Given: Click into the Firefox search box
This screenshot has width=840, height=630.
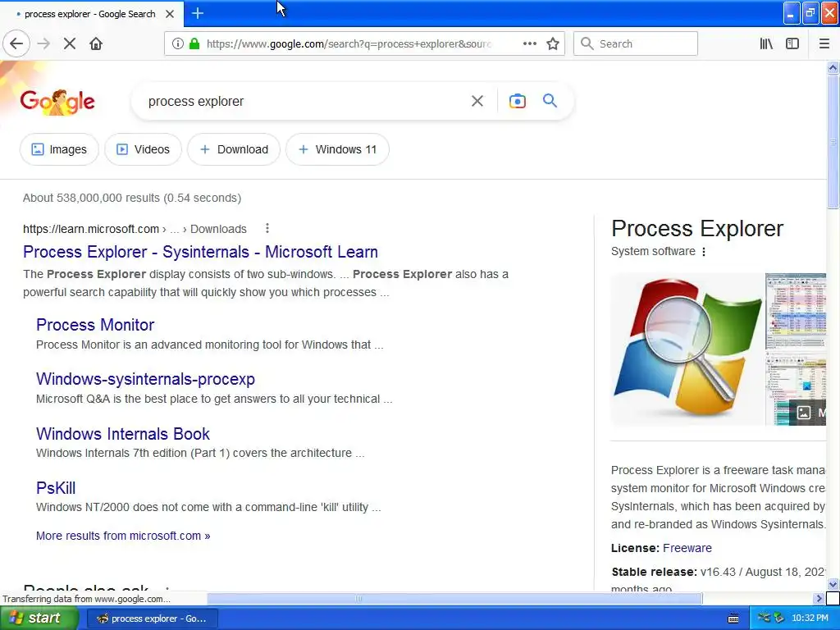Looking at the screenshot, I should click(x=636, y=43).
